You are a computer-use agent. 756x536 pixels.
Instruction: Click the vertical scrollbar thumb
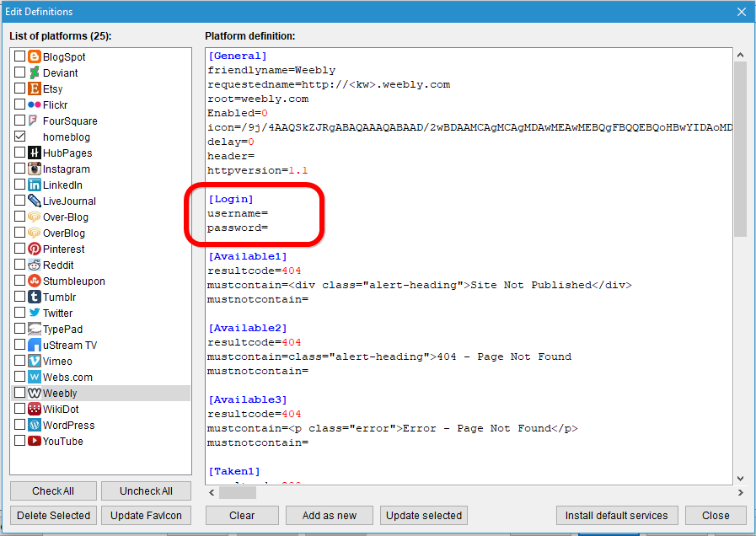point(740,149)
